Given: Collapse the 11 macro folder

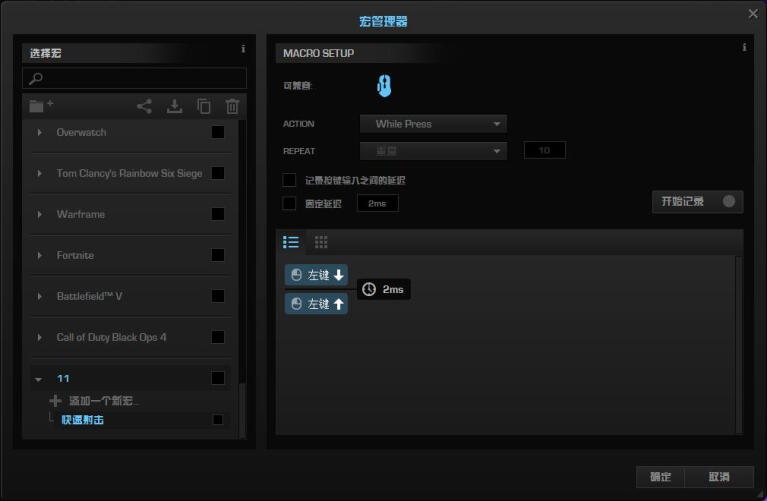Looking at the screenshot, I should (x=40, y=379).
